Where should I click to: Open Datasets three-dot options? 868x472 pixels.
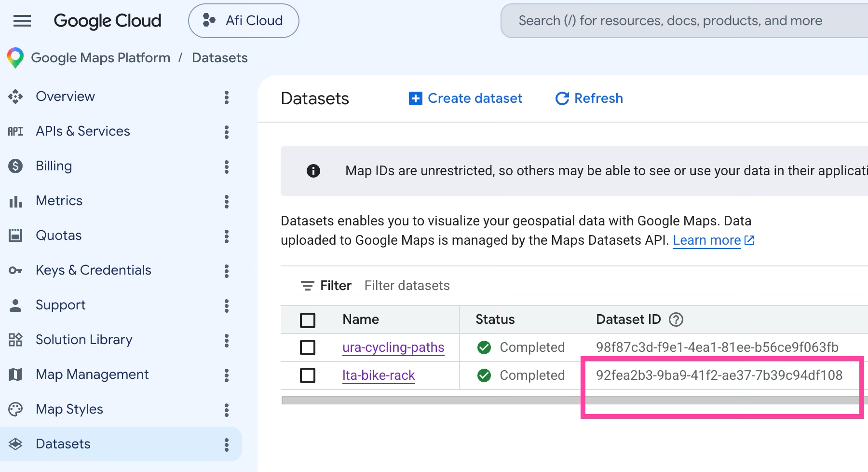pos(227,444)
